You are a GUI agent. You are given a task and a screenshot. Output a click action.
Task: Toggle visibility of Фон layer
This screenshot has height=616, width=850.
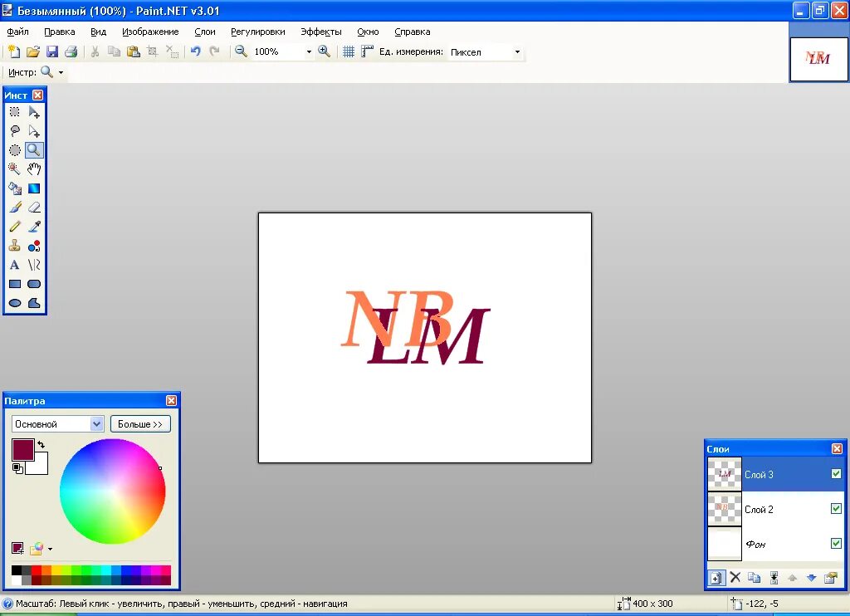(x=836, y=543)
